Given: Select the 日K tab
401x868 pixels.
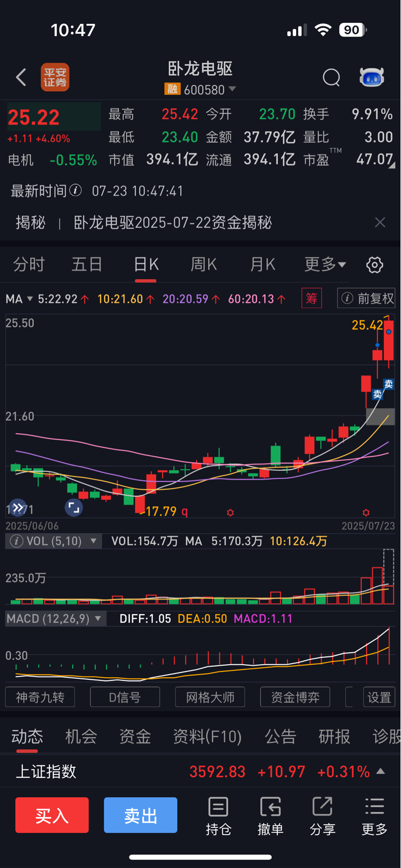Looking at the screenshot, I should pos(145,264).
